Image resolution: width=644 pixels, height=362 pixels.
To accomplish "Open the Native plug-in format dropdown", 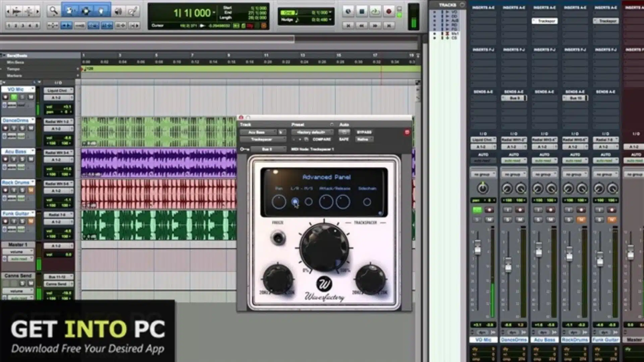I will [364, 139].
